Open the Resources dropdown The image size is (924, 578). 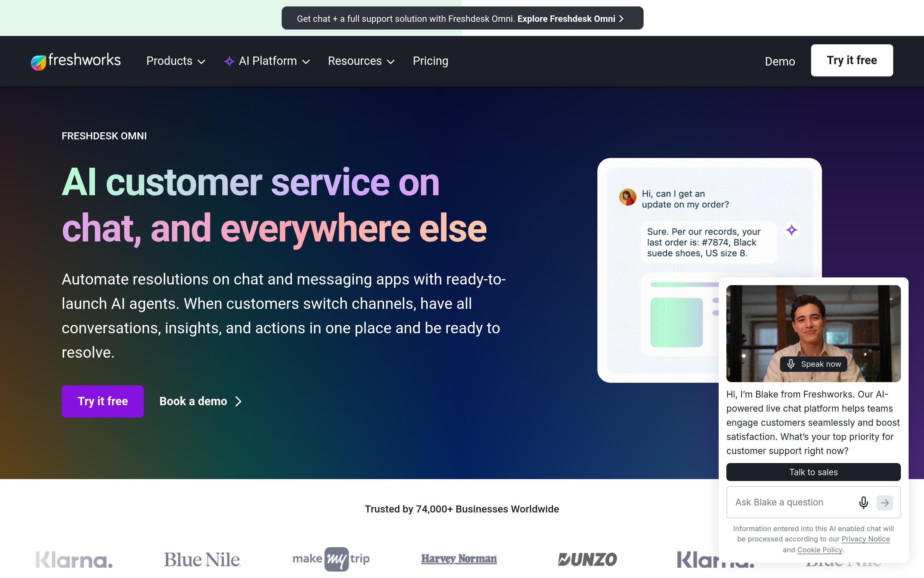pos(361,61)
